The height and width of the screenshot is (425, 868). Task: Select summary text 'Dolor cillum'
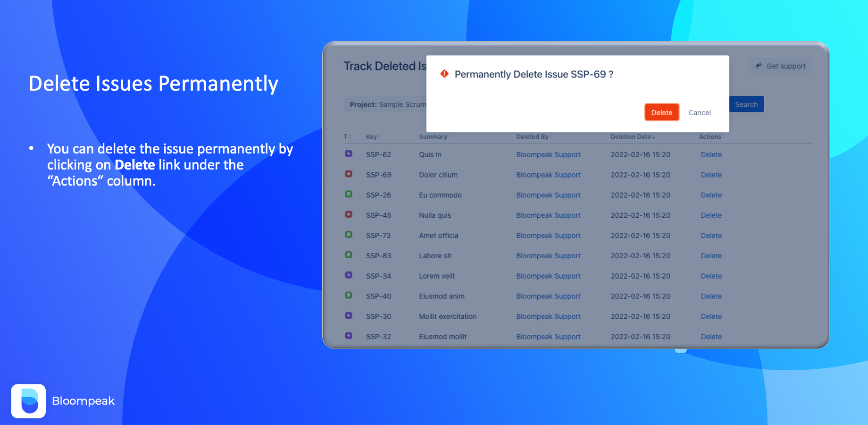(438, 175)
